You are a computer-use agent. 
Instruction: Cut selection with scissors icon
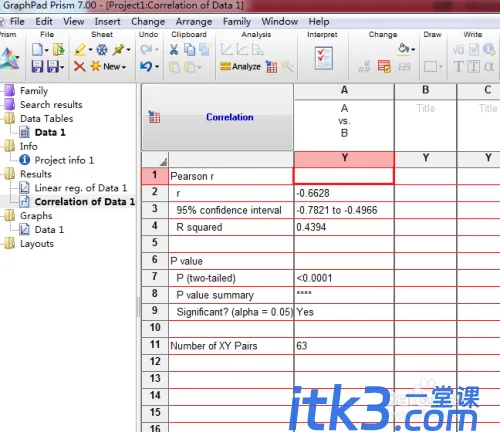coord(174,50)
